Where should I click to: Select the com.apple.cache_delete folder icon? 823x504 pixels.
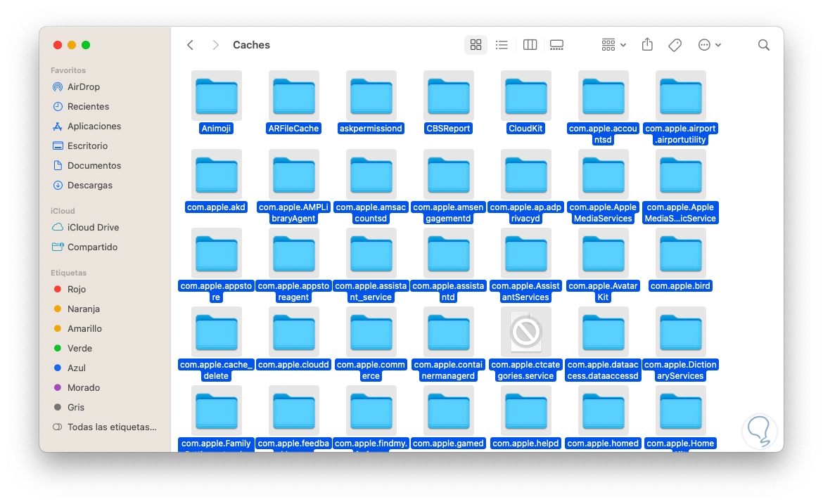tap(216, 332)
